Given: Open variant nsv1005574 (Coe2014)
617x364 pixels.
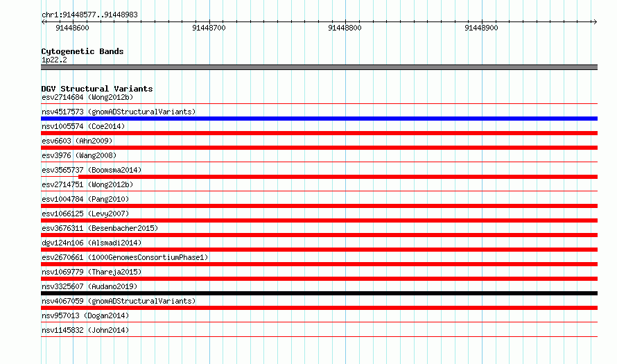Looking at the screenshot, I should pyautogui.click(x=83, y=126).
